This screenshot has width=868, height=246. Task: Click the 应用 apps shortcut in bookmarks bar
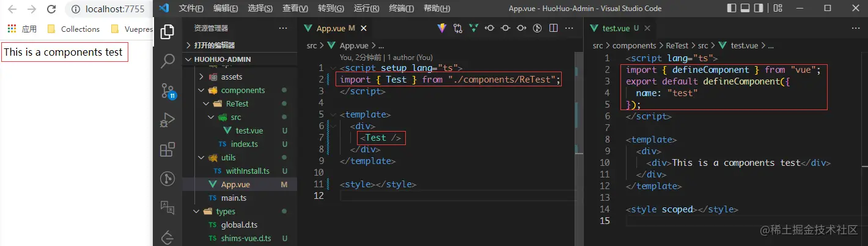pos(23,29)
